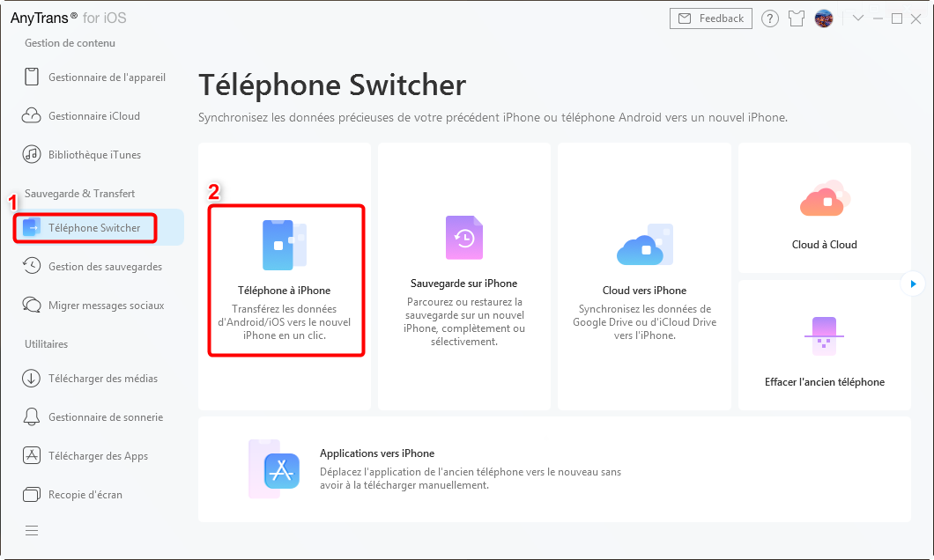
Task: Collapse the sidebar with the hamburger icon
Action: (32, 530)
